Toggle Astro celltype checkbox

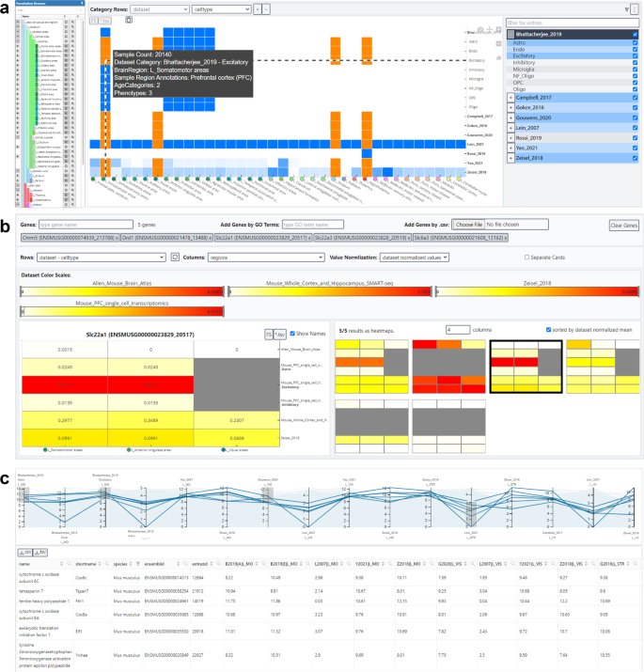[x=635, y=43]
